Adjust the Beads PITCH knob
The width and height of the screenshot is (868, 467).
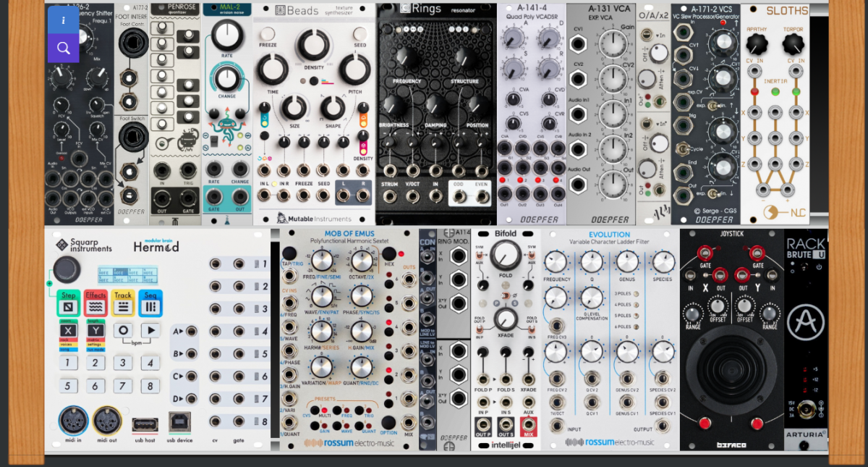pos(354,70)
